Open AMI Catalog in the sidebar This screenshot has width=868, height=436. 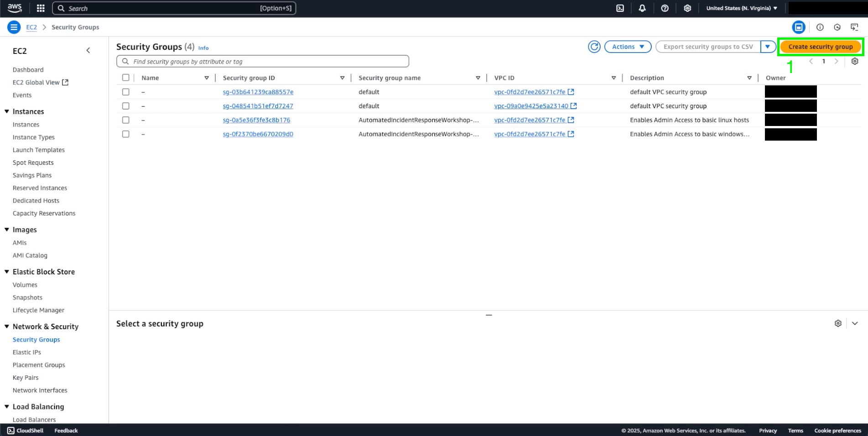30,256
